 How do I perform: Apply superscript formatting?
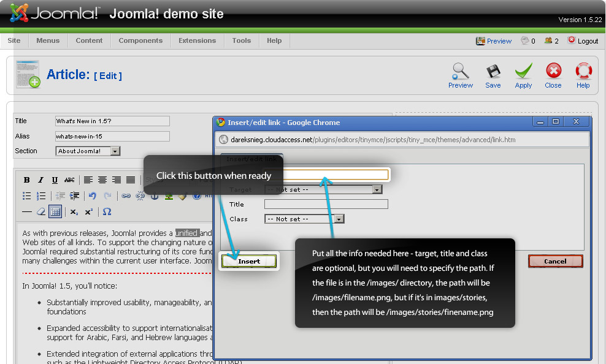coord(89,212)
